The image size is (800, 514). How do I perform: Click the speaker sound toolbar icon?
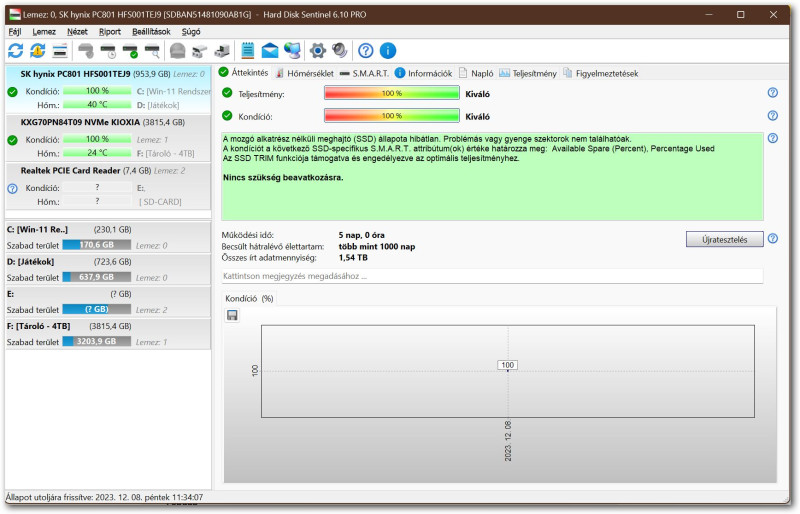coord(340,51)
